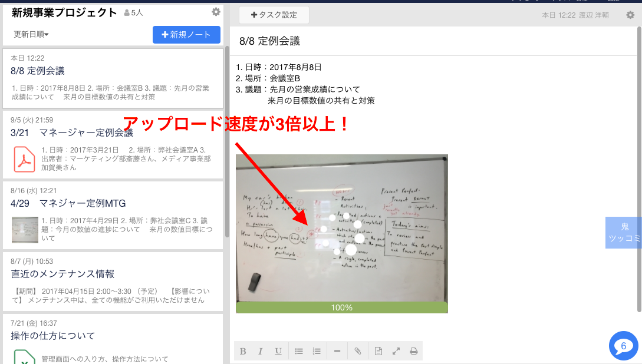Insert a horizontal divider line
642x364 pixels.
337,350
